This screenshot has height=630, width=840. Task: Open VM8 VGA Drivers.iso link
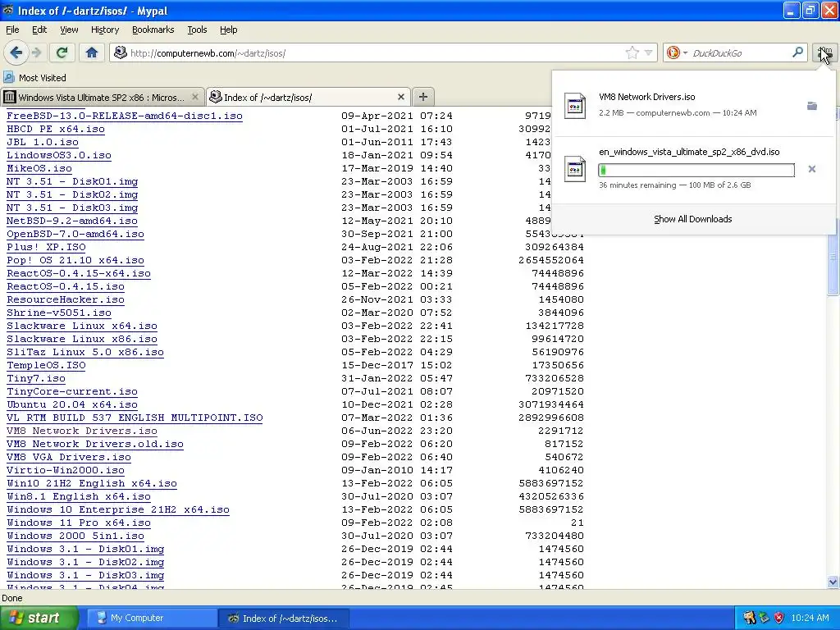tap(69, 457)
